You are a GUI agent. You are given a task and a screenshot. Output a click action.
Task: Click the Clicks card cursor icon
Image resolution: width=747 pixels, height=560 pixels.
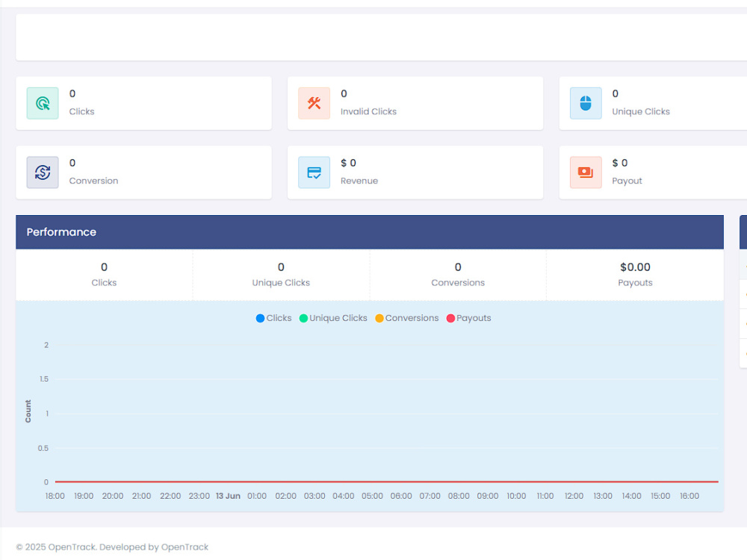tap(43, 103)
